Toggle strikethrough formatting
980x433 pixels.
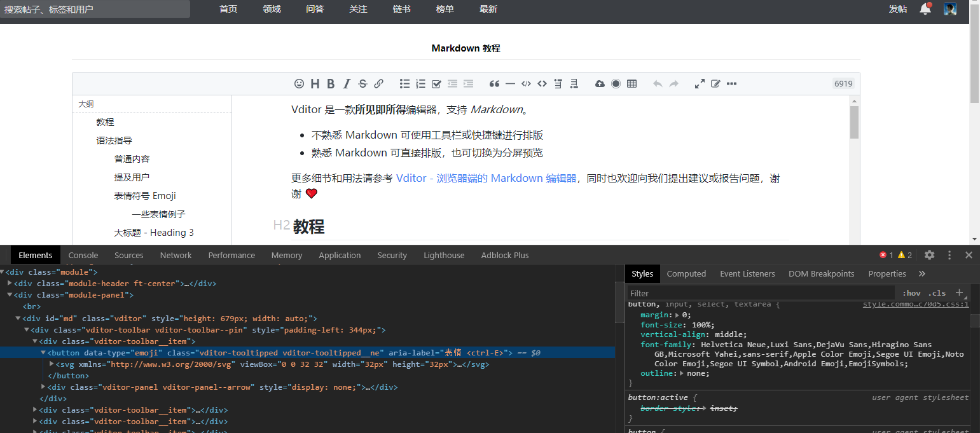[x=362, y=83]
